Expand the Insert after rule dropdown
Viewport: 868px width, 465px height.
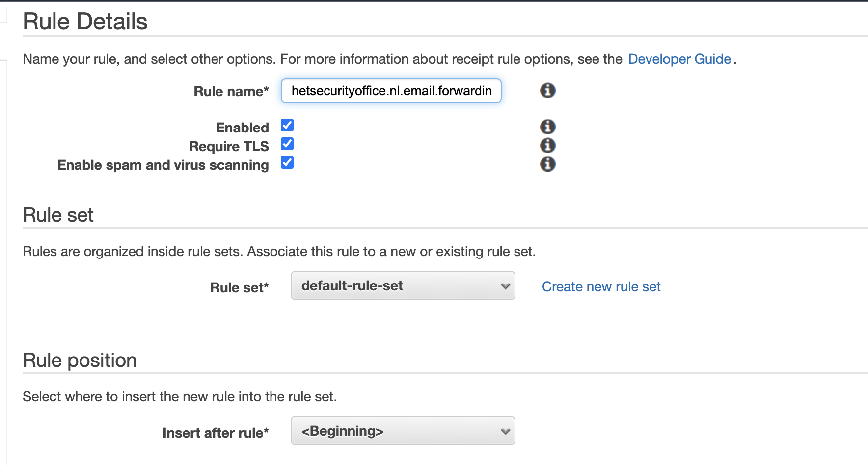(403, 431)
